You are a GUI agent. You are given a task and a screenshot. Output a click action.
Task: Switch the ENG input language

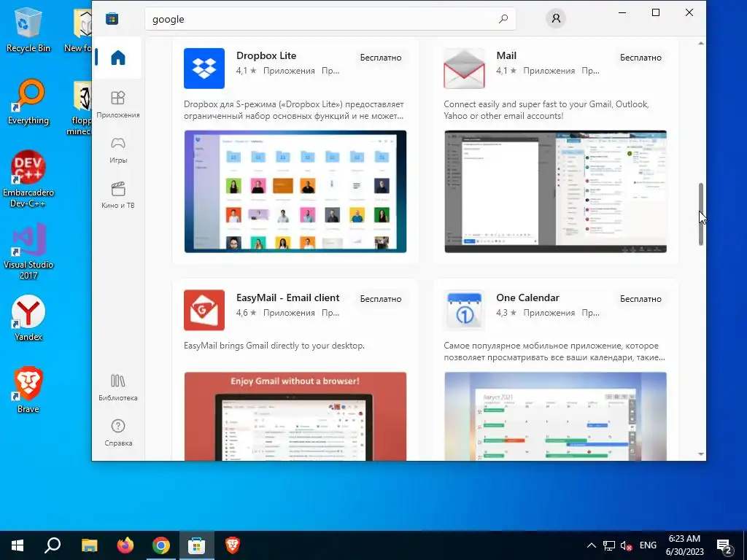[x=648, y=545]
